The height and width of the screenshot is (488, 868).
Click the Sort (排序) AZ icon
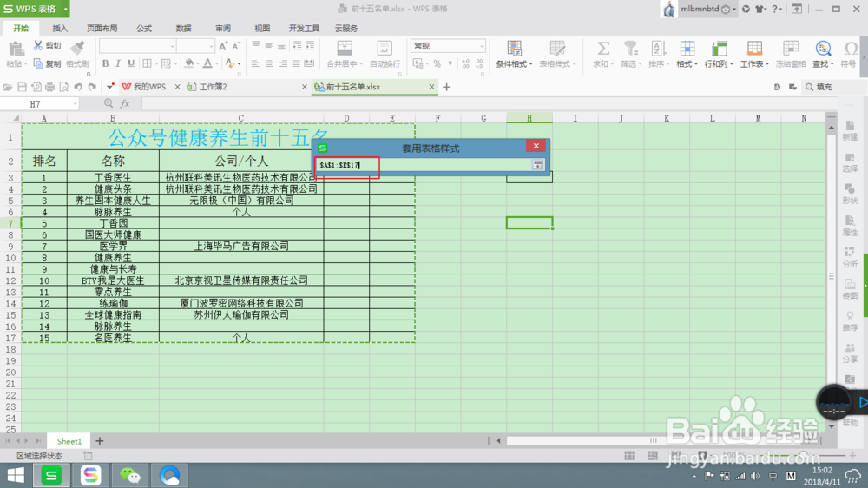[x=658, y=49]
